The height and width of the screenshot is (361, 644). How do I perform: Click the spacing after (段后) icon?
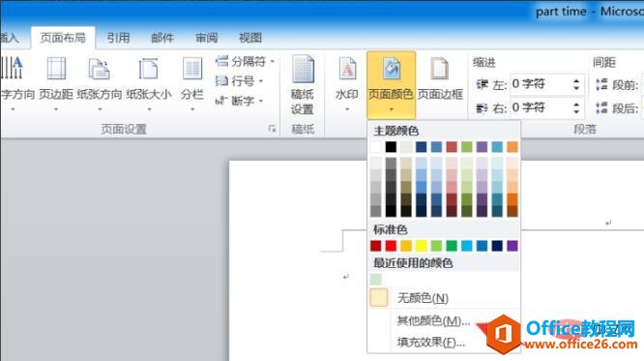(x=601, y=108)
